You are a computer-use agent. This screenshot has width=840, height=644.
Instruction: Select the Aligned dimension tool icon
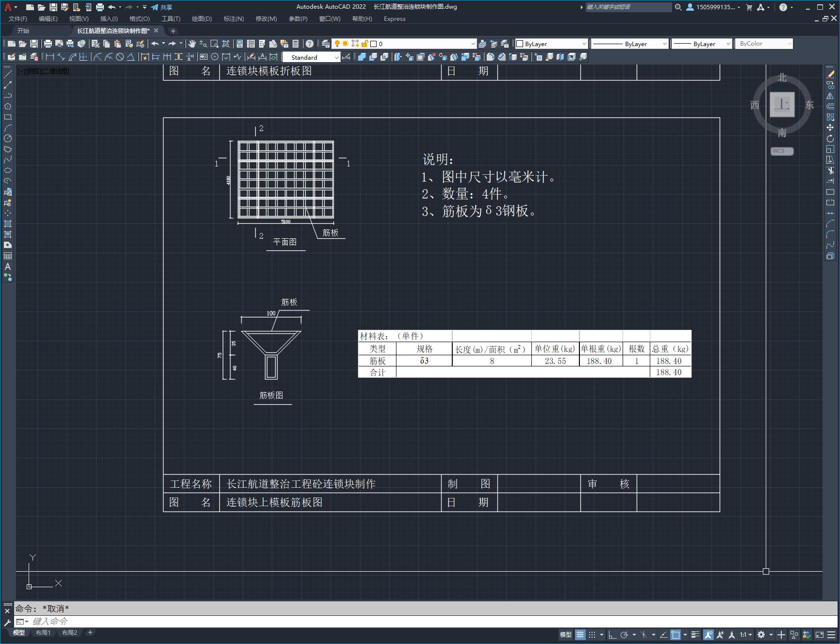click(61, 57)
